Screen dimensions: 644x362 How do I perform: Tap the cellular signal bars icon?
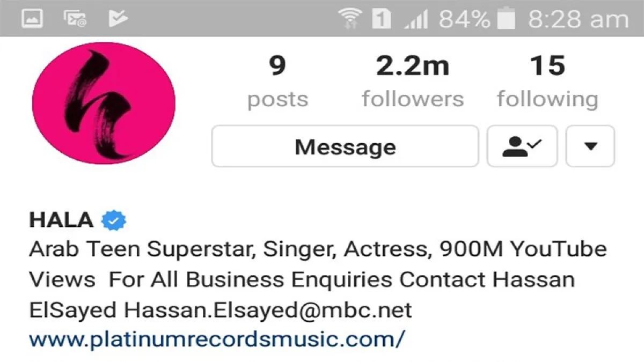coord(416,19)
